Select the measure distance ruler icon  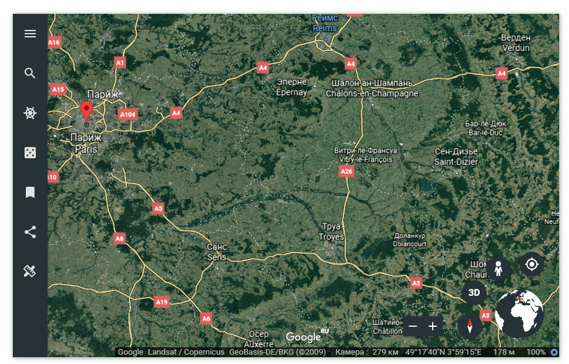(30, 271)
